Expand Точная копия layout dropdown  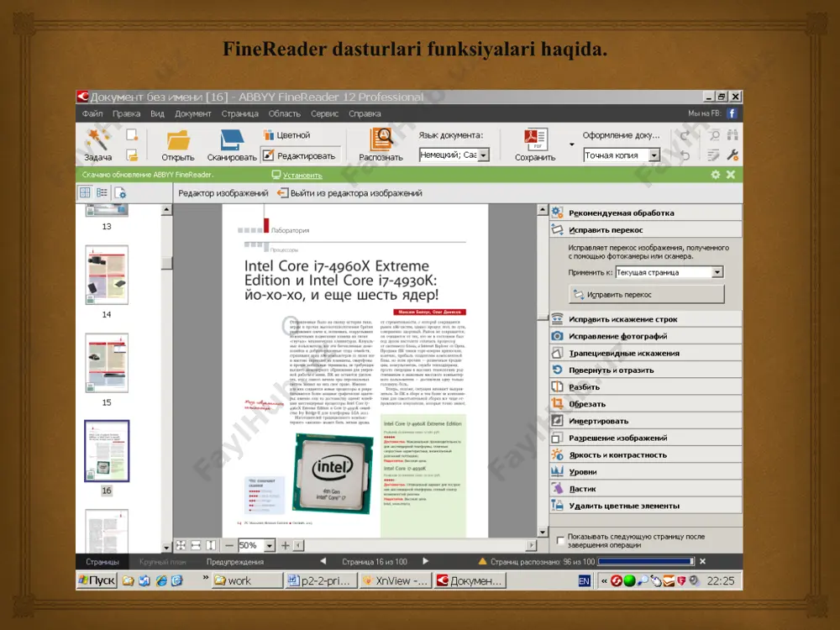[654, 155]
